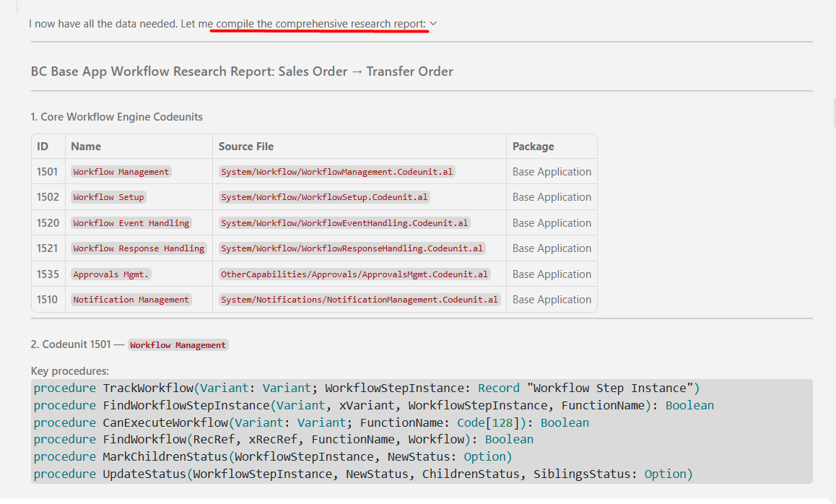Click 'OtherCapabilities/Approvals/ApprovalsMgmt.Codeunit.al' path
836x504 pixels.
(x=354, y=274)
